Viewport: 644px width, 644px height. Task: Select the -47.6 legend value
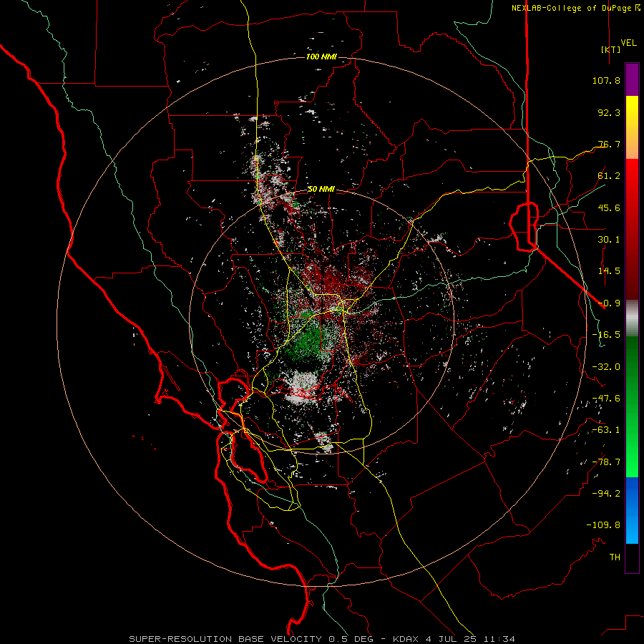click(606, 399)
